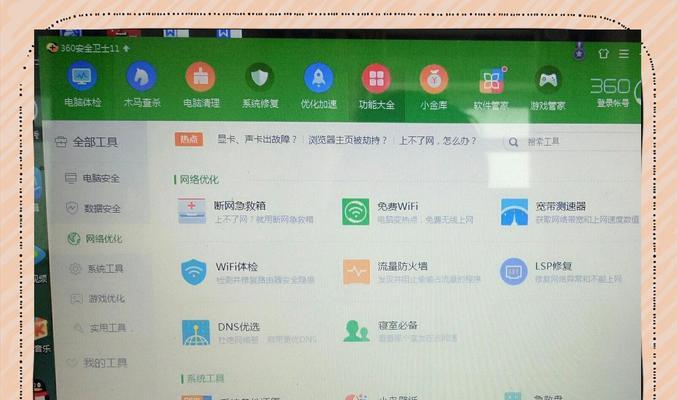Click the 流量防火墙 title text
The width and height of the screenshot is (677, 400).
coord(402,266)
